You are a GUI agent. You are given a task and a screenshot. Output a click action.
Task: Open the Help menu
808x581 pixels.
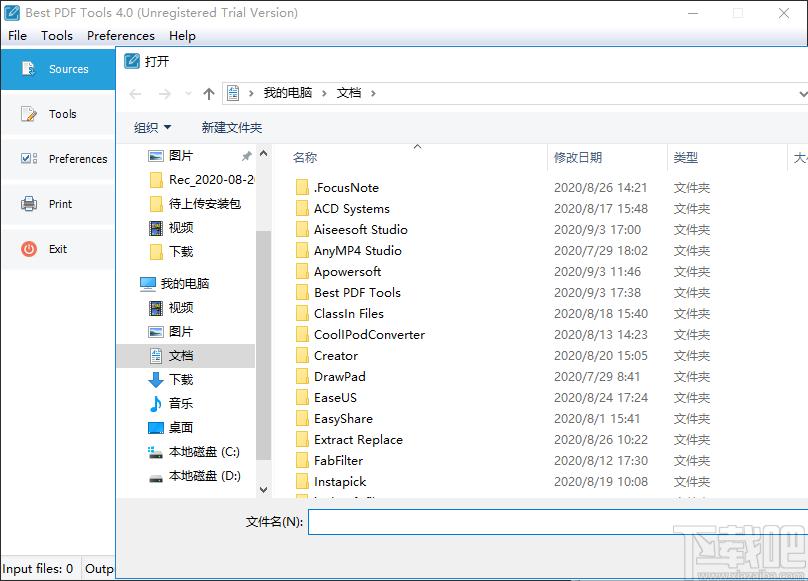coord(182,36)
